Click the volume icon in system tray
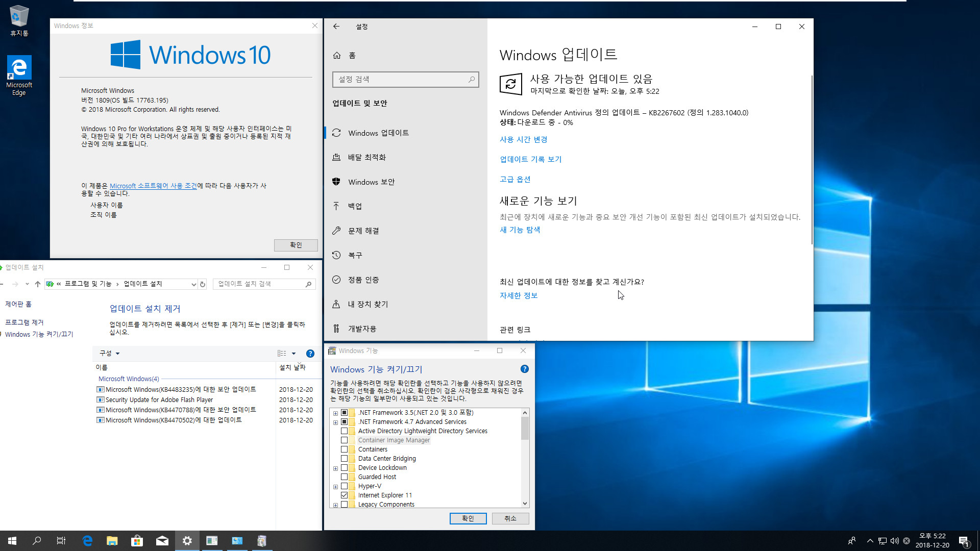980x551 pixels. click(x=895, y=541)
